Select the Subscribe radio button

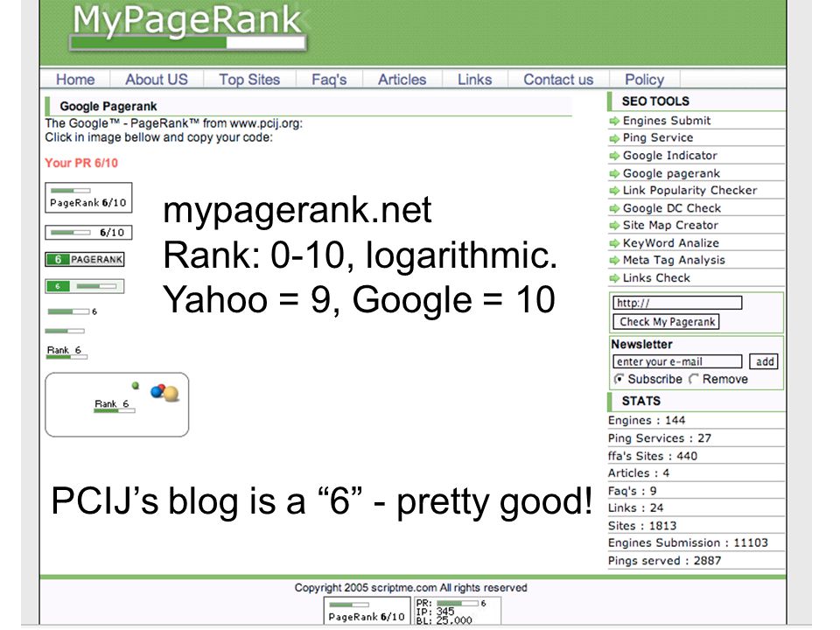click(x=619, y=379)
